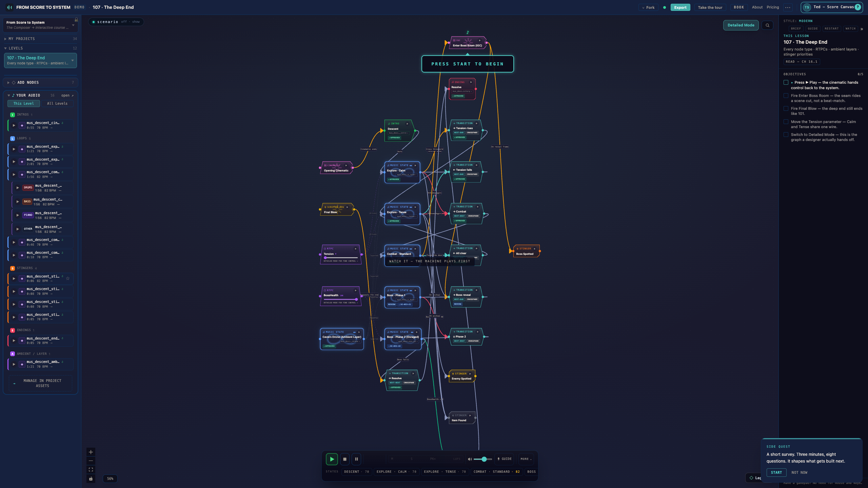
Task: Click Manage in Project Assets box
Action: point(40,383)
